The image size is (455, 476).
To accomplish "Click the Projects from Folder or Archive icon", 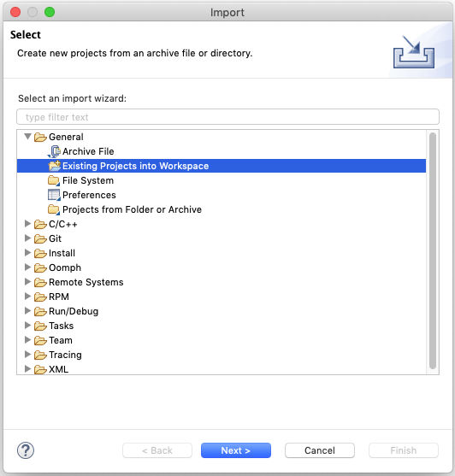I will [54, 209].
